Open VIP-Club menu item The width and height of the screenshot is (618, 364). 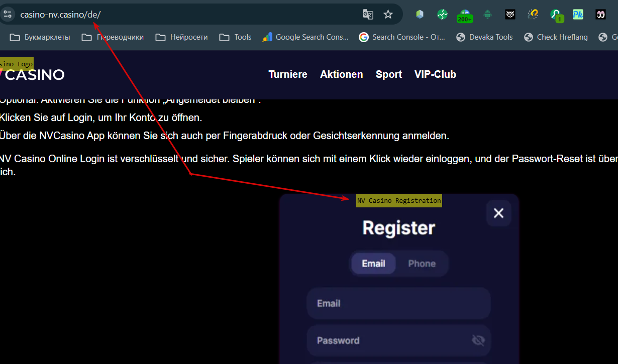pyautogui.click(x=435, y=74)
